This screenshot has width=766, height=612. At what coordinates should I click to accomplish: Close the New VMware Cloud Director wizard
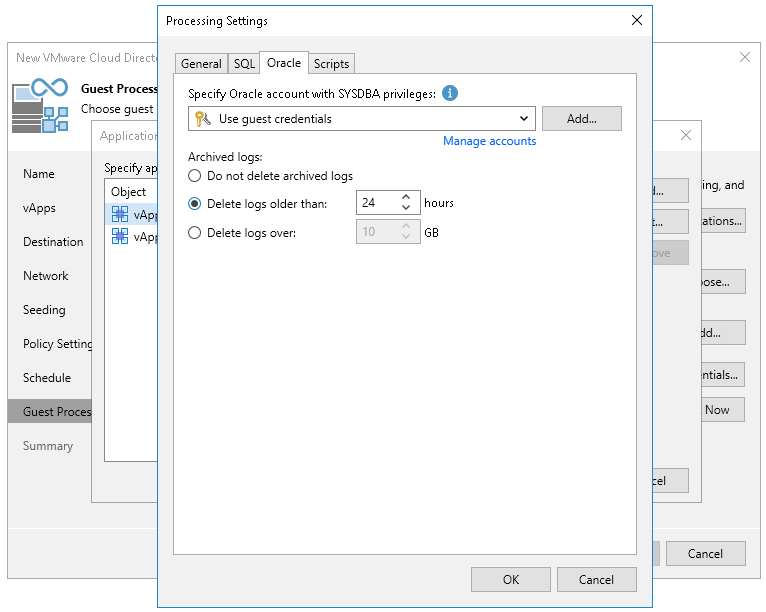(x=745, y=57)
